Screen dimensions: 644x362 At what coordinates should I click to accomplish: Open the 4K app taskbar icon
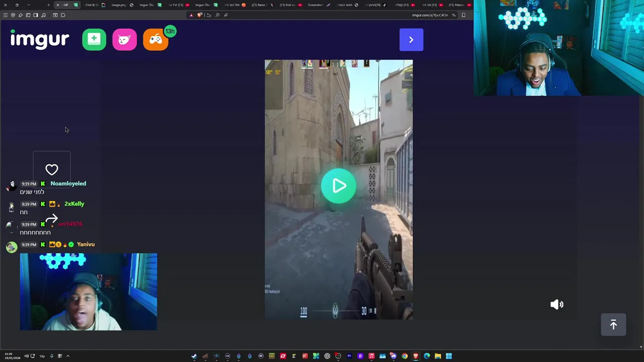coord(261,356)
